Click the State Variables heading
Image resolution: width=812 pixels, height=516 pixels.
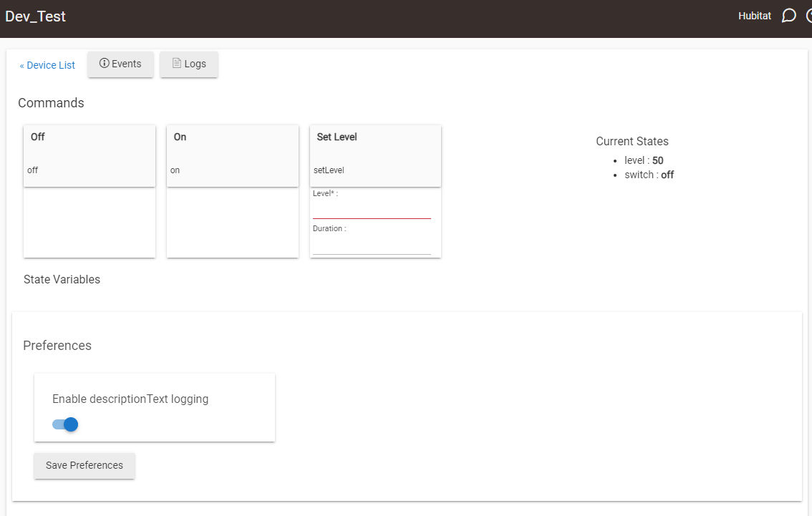click(x=62, y=280)
